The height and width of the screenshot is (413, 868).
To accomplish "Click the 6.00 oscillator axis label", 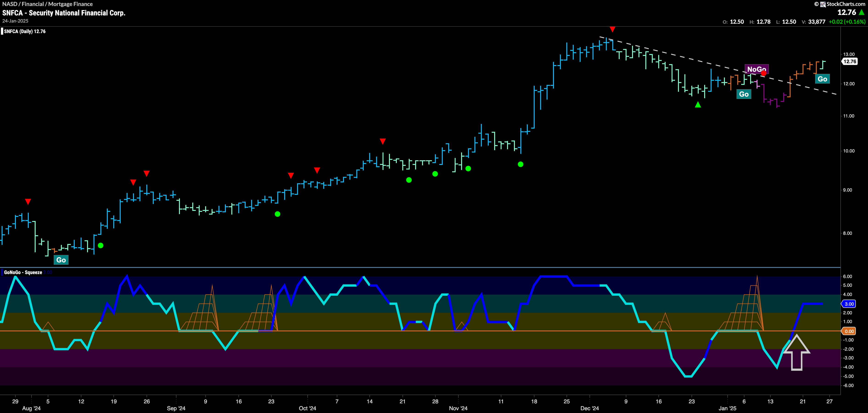I will point(848,276).
